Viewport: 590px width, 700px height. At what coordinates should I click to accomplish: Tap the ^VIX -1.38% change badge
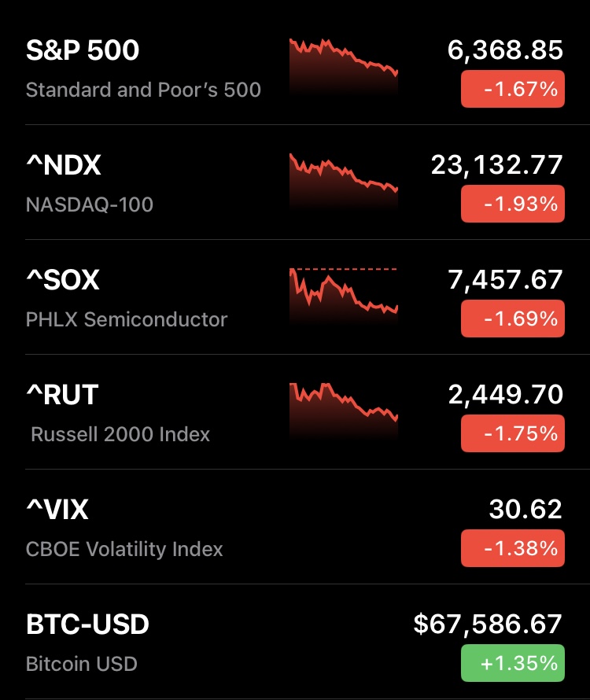pyautogui.click(x=512, y=548)
